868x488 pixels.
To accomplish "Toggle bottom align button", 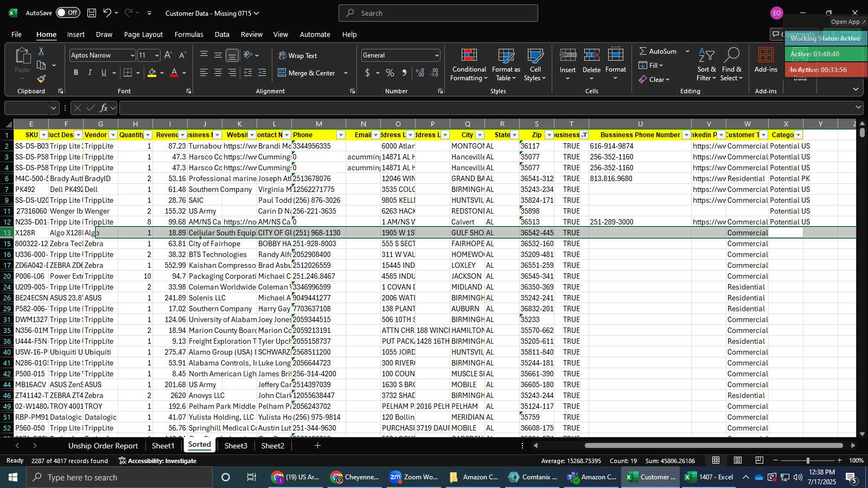I will 232,55.
